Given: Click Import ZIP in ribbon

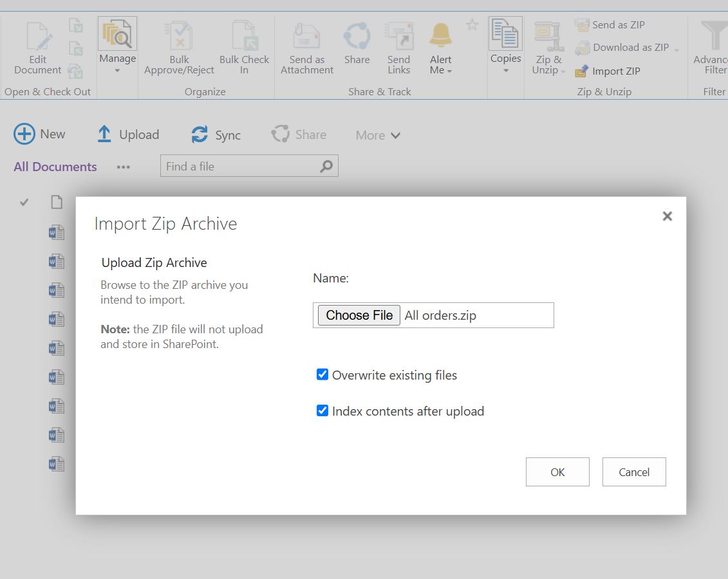Looking at the screenshot, I should coord(608,71).
